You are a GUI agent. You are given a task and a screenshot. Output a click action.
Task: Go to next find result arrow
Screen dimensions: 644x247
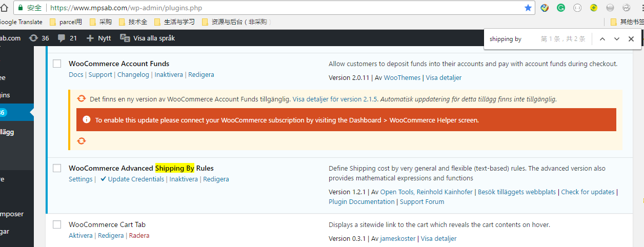pyautogui.click(x=617, y=39)
